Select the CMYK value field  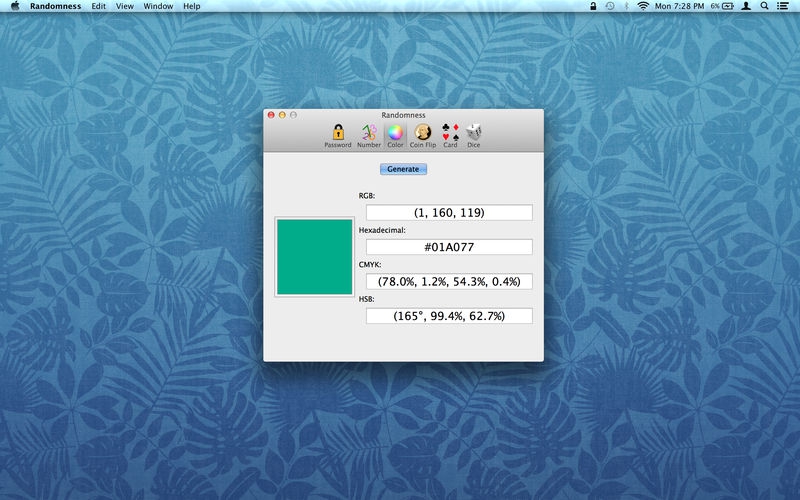click(x=449, y=282)
